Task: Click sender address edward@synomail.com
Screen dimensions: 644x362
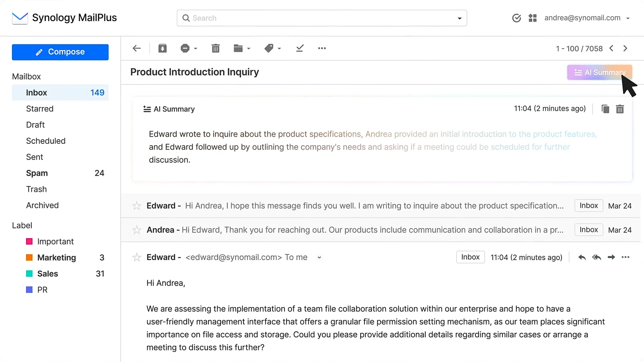Action: click(x=234, y=257)
